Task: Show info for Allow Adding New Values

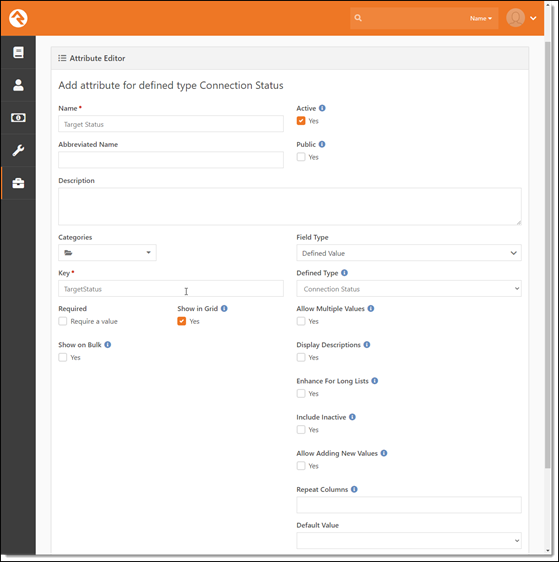Action: pyautogui.click(x=384, y=453)
